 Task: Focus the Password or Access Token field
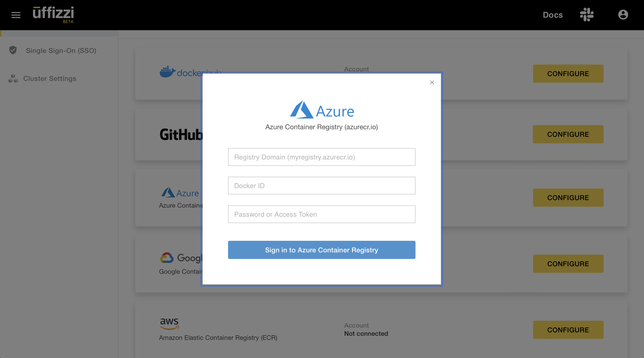click(322, 214)
